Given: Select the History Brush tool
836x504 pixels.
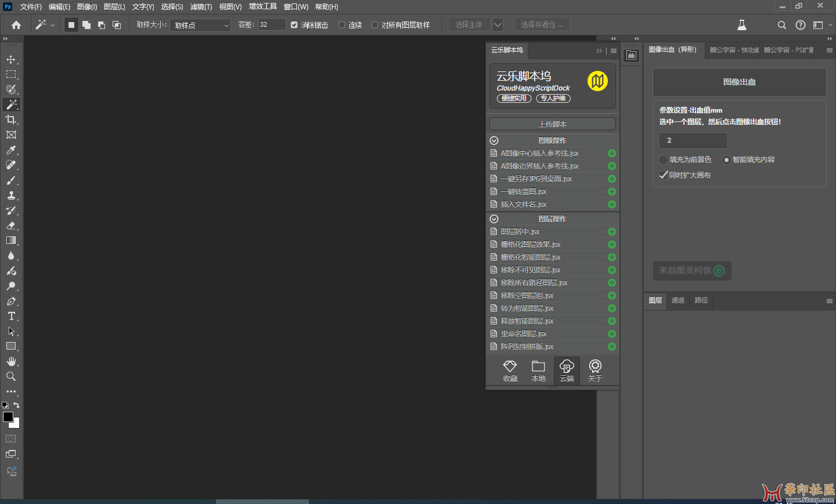Looking at the screenshot, I should pos(11,210).
